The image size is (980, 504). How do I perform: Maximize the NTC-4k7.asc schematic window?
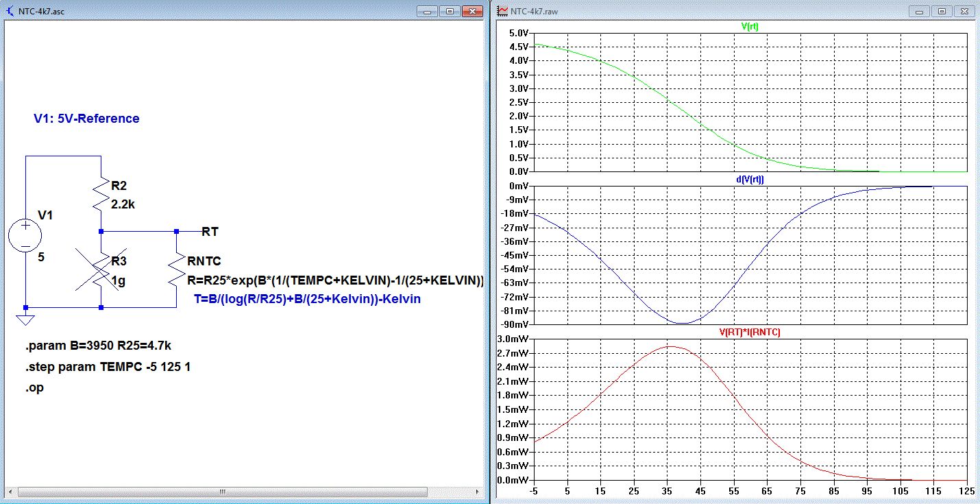point(450,12)
